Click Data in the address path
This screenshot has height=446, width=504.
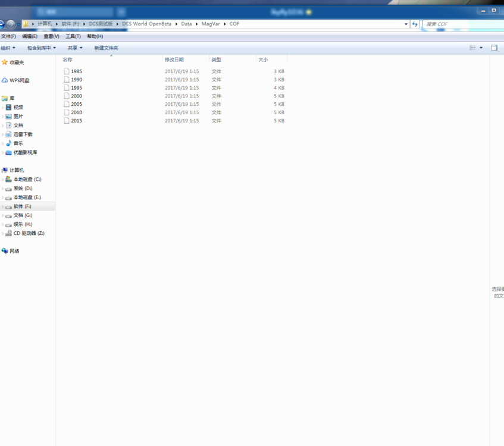(x=186, y=24)
